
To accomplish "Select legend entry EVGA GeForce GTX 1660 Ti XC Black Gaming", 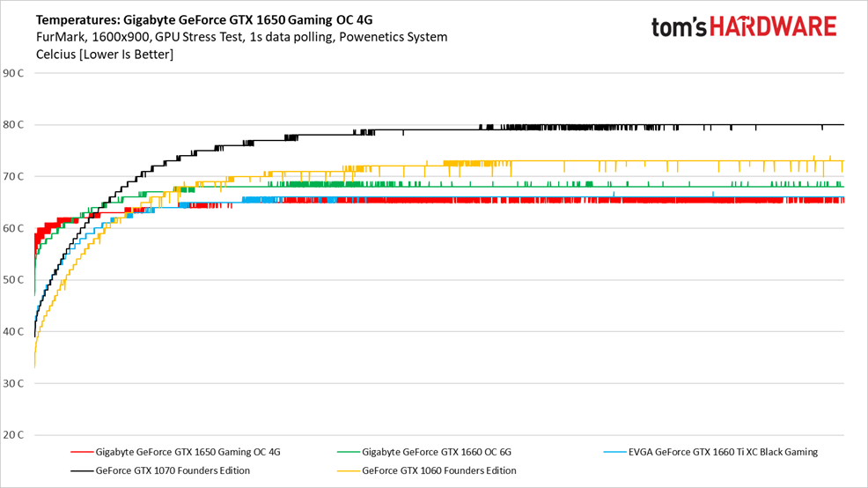I will point(723,452).
